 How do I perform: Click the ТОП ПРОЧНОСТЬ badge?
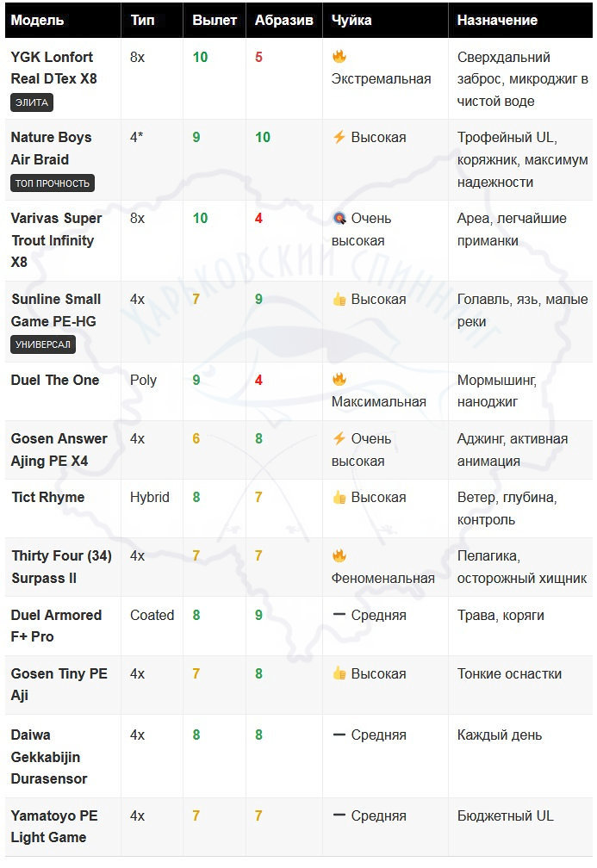pyautogui.click(x=53, y=183)
